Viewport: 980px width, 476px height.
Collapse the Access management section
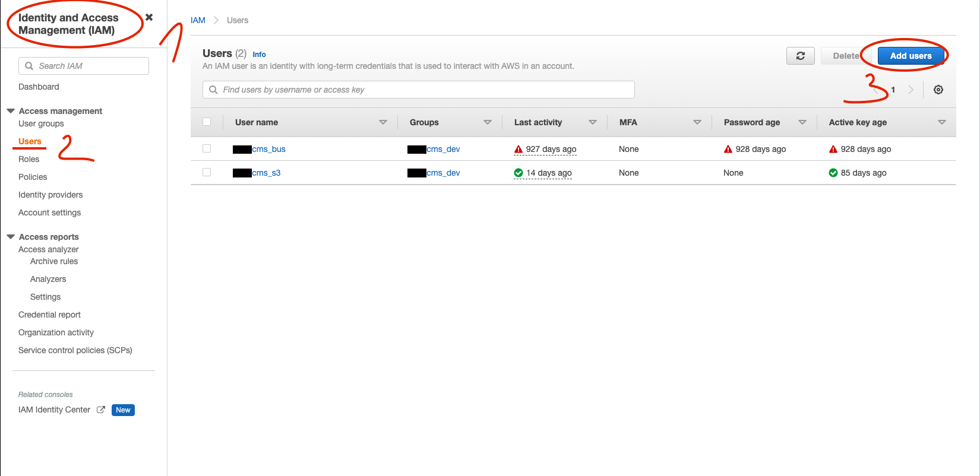pyautogui.click(x=11, y=111)
